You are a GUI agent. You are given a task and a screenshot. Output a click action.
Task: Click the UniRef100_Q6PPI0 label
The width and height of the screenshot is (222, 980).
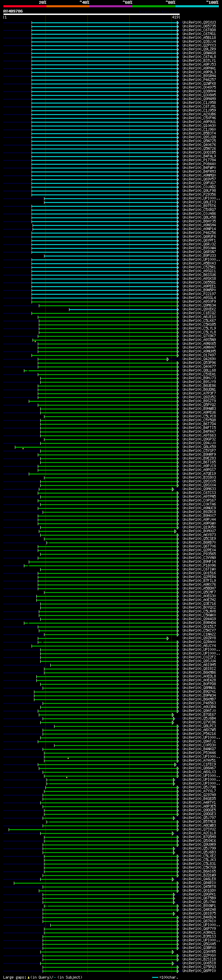[x=199, y=971]
